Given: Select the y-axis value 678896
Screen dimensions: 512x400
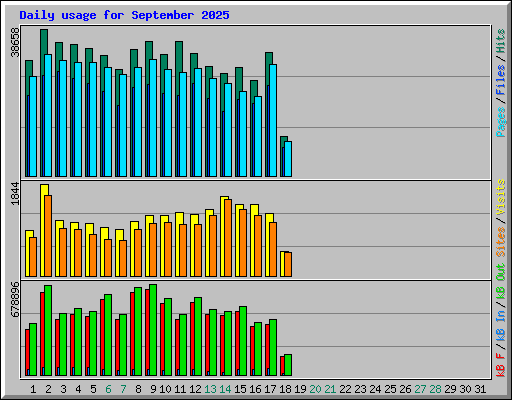Looking at the screenshot, I should pos(15,300).
